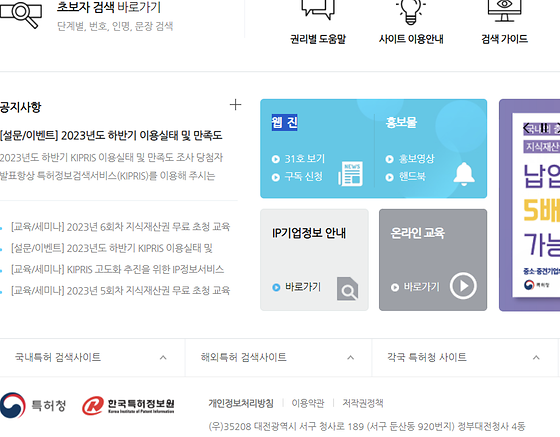Click the 한국특허정보원 logo

(x=128, y=406)
